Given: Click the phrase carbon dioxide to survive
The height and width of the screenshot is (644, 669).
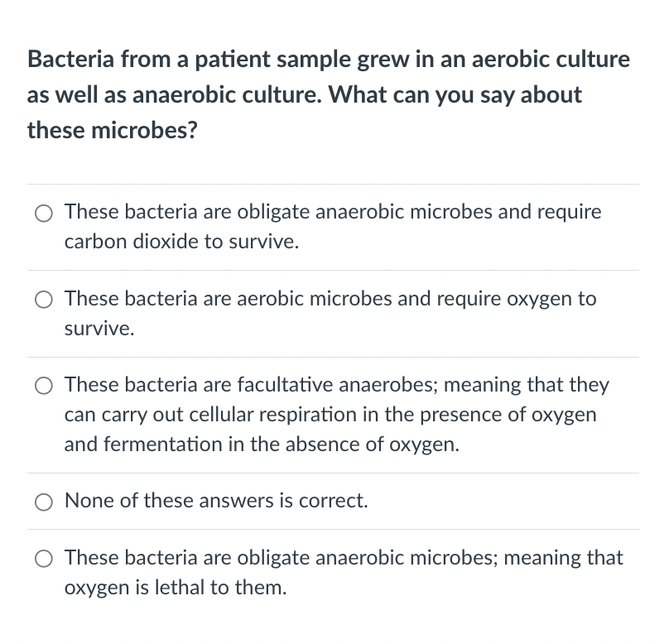Looking at the screenshot, I should click(182, 243).
